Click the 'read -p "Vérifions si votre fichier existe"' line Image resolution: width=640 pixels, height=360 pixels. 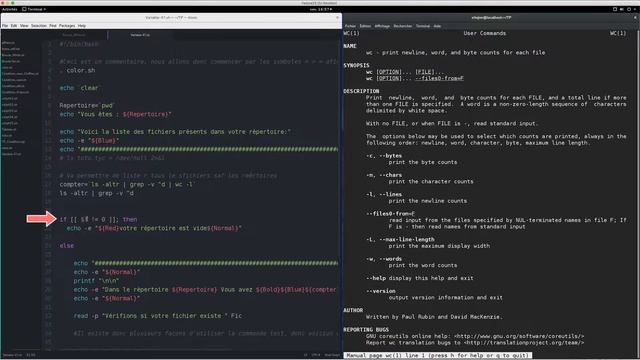click(158, 316)
